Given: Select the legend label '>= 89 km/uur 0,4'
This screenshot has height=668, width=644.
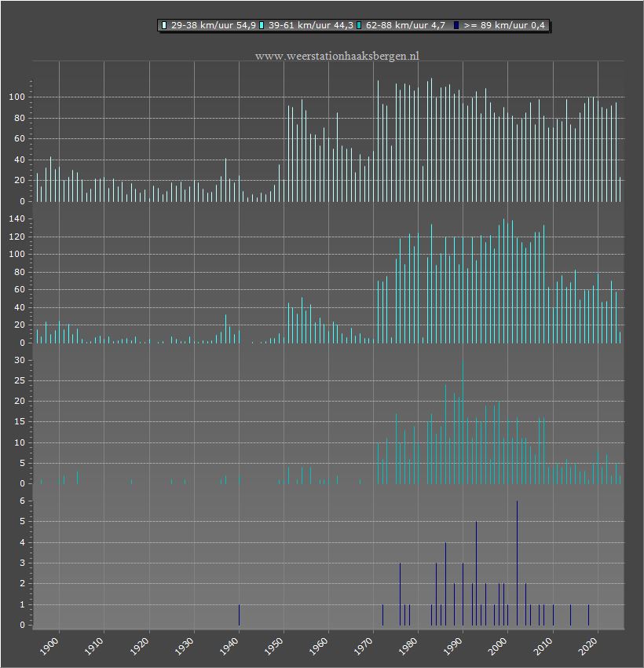Looking at the screenshot, I should (x=504, y=26).
